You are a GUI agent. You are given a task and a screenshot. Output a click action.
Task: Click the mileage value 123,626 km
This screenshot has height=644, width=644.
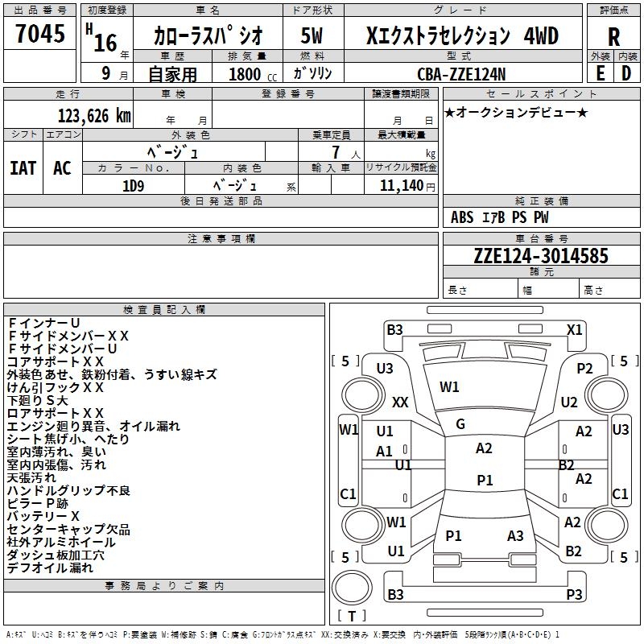[x=94, y=116]
